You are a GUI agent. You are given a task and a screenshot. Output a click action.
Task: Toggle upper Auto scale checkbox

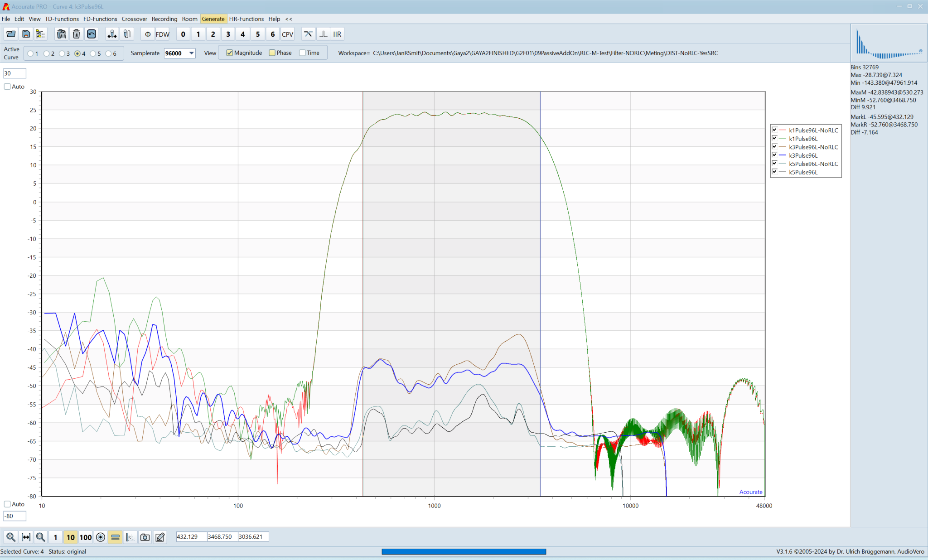7,87
